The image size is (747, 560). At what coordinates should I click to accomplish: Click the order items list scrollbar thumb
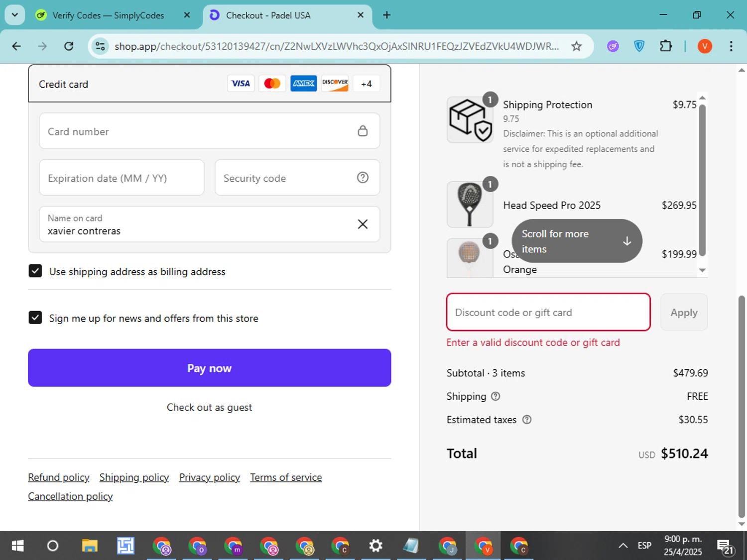702,180
